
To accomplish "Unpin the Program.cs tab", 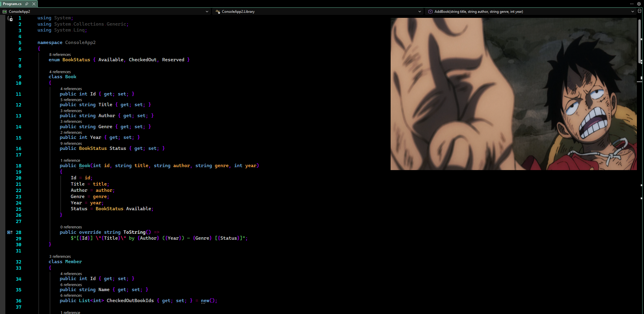I will [27, 4].
